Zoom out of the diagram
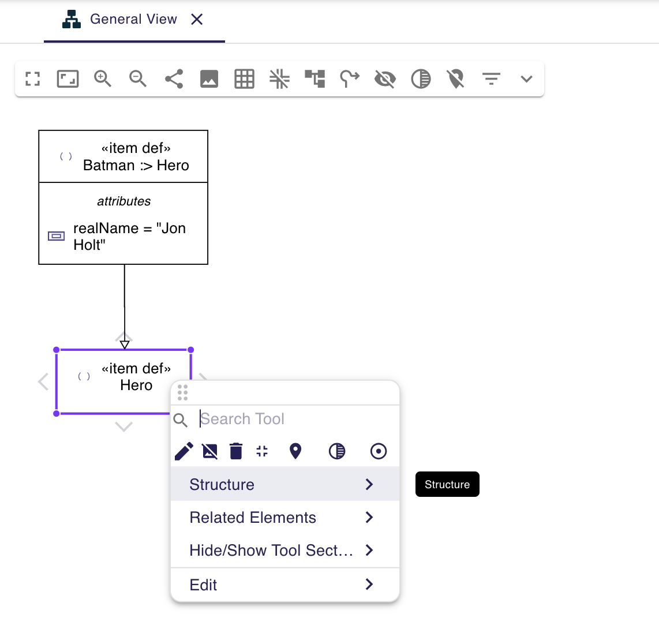The image size is (659, 644). [138, 78]
